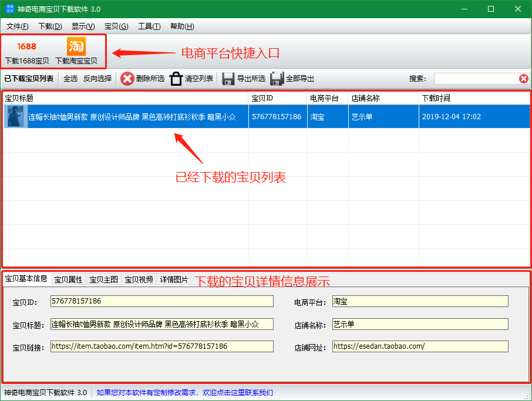The image size is (532, 401).
Task: Open the 工具(T) menu
Action: click(x=149, y=26)
